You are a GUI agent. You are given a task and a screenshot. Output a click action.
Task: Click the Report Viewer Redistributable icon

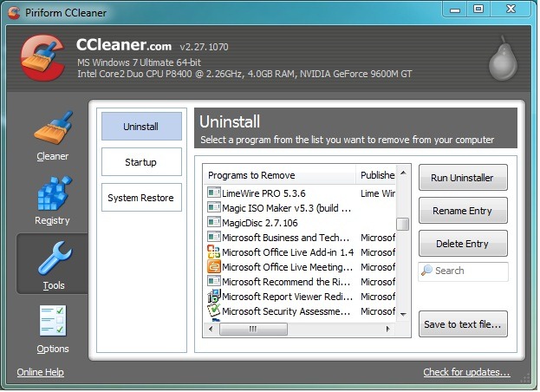tap(213, 297)
